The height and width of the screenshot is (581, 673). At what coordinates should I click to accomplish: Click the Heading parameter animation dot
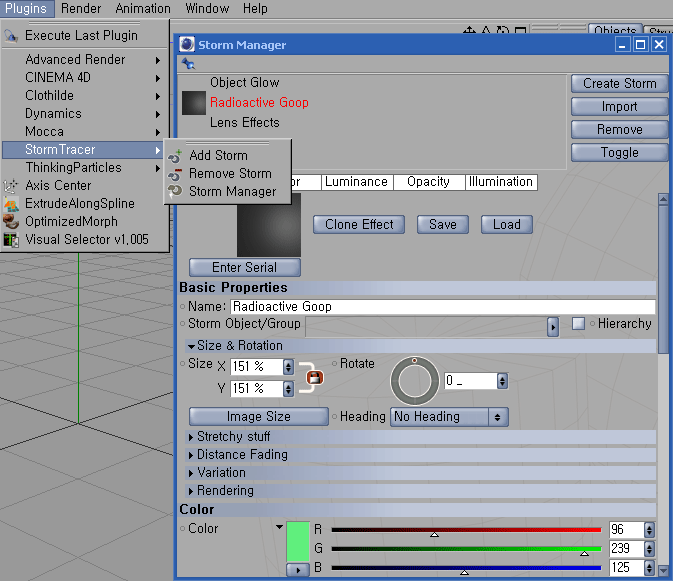334,416
